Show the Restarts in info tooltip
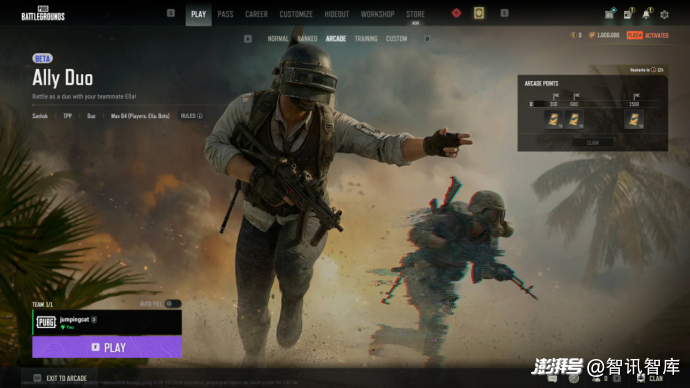 (x=653, y=70)
